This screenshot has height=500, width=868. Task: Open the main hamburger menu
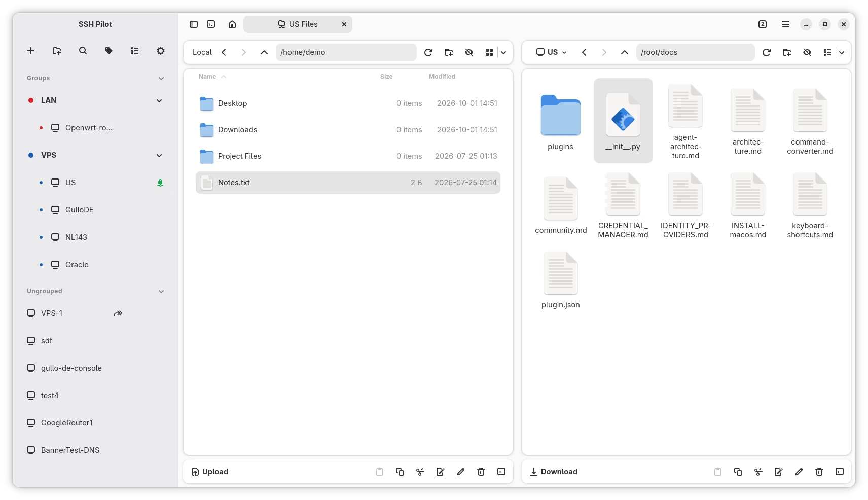pos(786,24)
